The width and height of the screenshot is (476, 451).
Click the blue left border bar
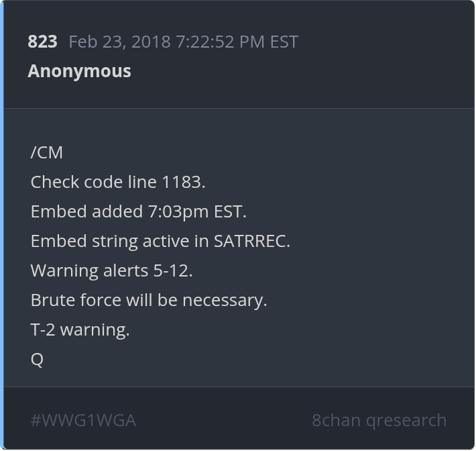2,225
